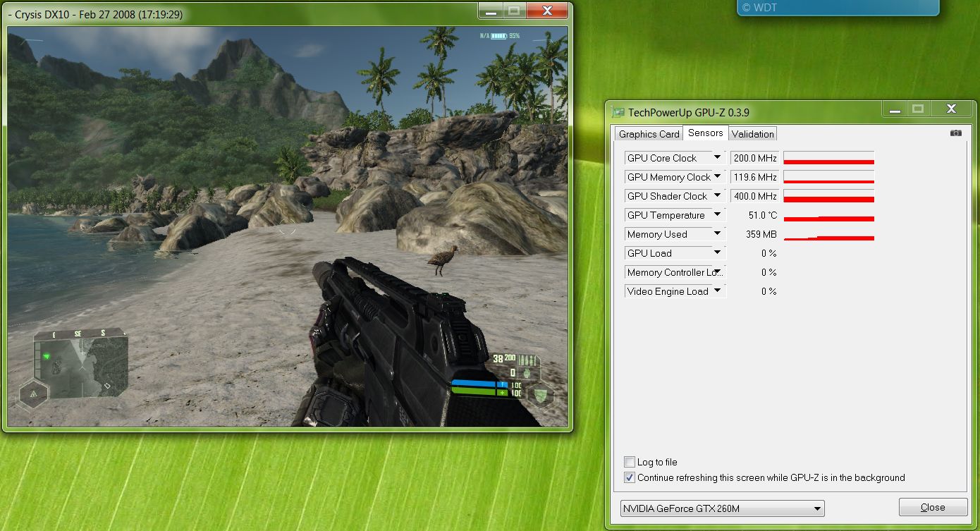Enable the Log to file checkbox
This screenshot has height=531, width=980.
coord(630,462)
